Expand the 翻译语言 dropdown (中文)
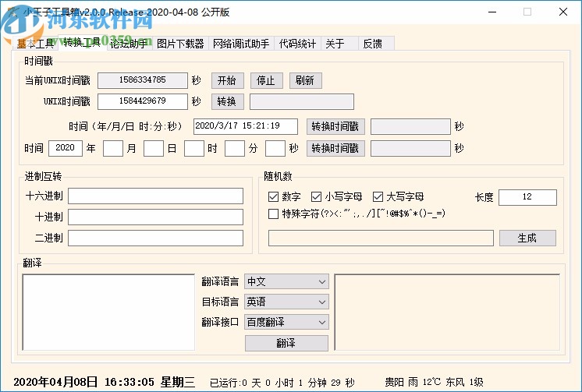 click(286, 282)
